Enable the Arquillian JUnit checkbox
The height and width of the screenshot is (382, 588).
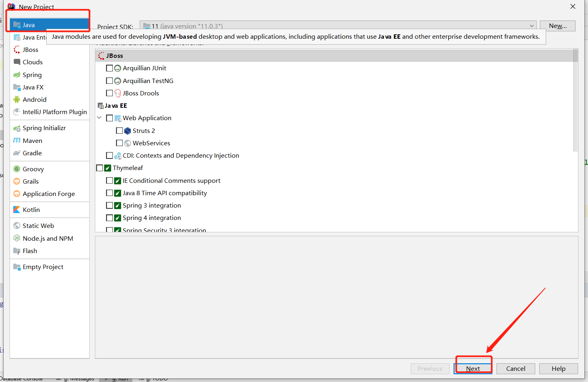[110, 68]
